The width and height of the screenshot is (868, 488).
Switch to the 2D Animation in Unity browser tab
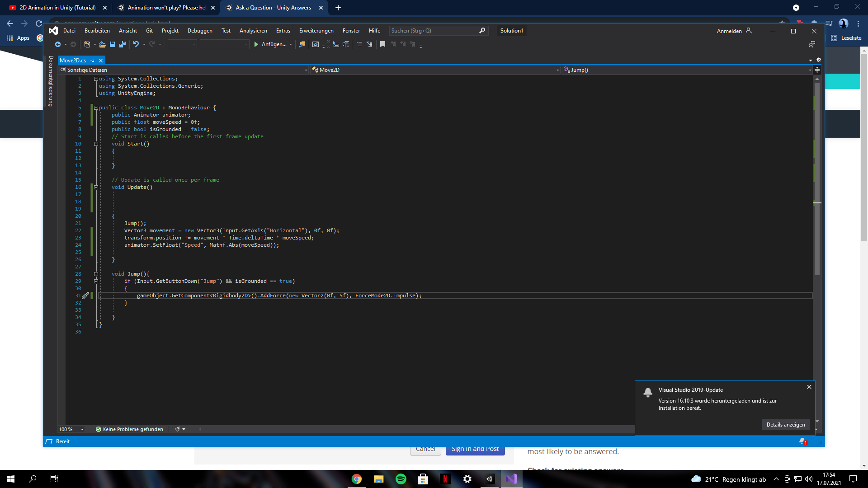57,8
